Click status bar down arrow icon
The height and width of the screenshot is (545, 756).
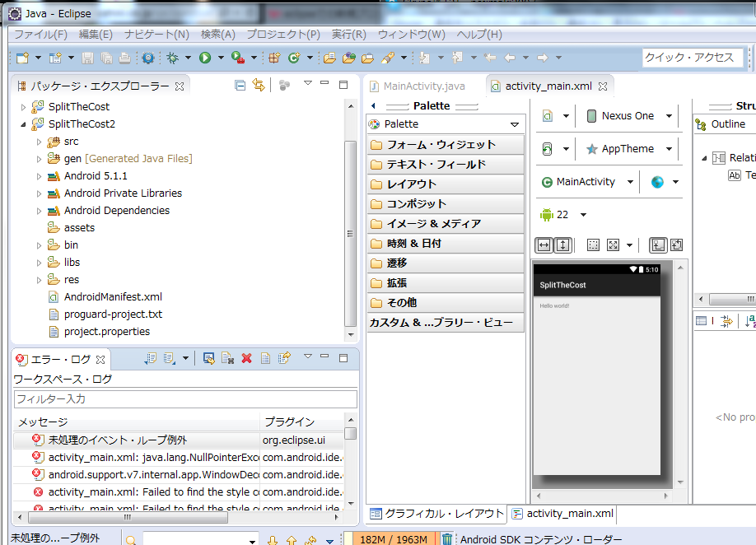point(273,541)
